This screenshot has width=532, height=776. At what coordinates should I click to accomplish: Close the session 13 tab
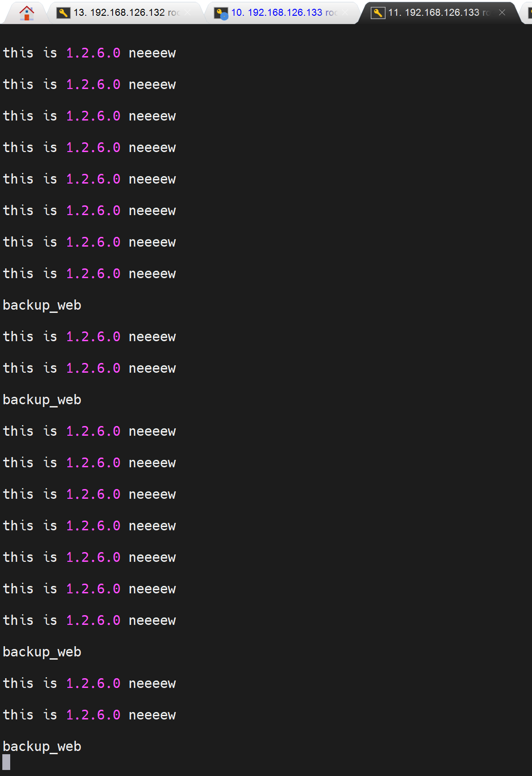point(187,13)
